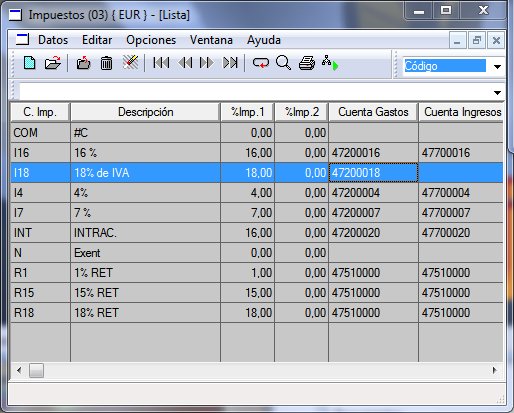The image size is (514, 413).
Task: Click the tree structure icon with green arrow
Action: pyautogui.click(x=330, y=63)
